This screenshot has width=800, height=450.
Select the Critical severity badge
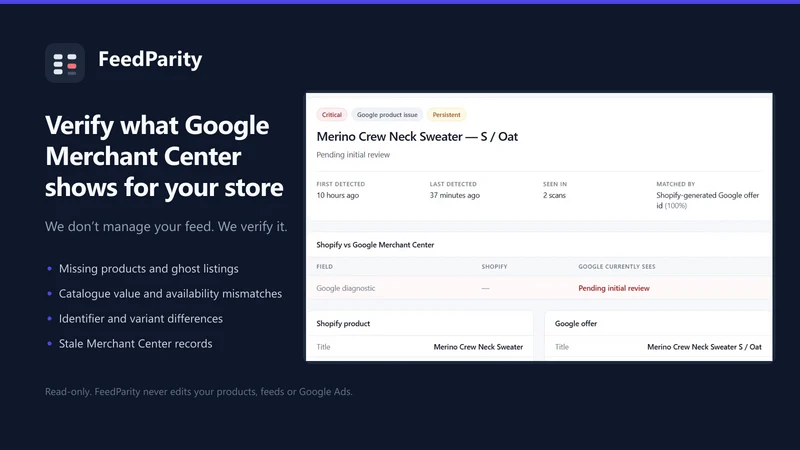click(x=332, y=115)
